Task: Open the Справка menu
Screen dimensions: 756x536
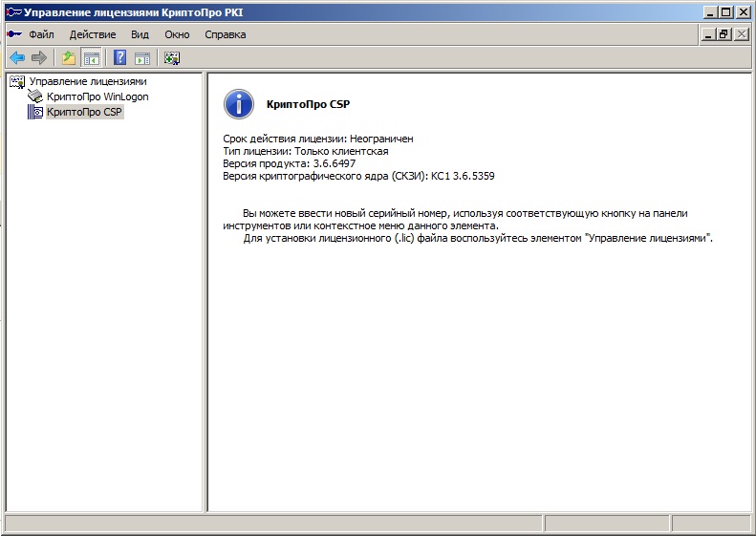Action: [x=226, y=34]
